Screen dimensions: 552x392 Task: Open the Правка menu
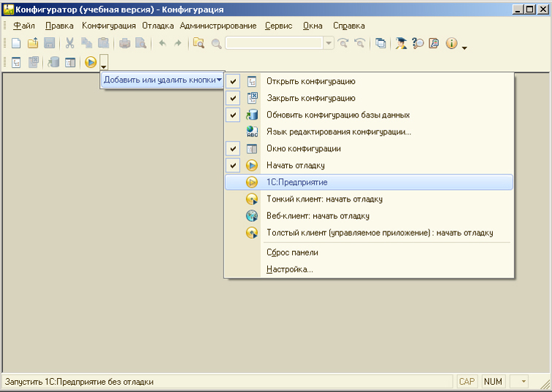[59, 26]
